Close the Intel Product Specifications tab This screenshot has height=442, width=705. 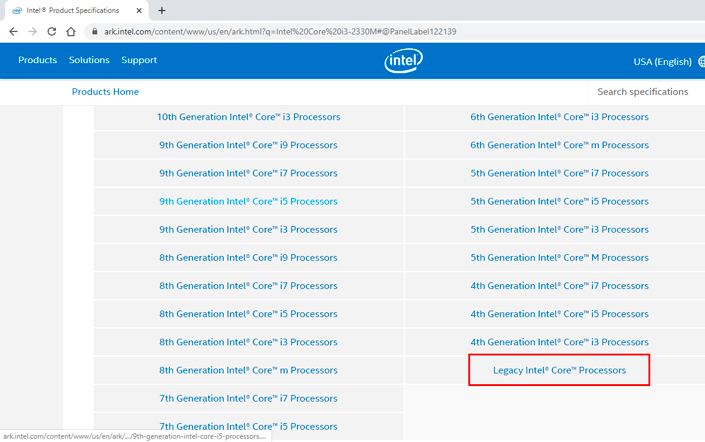(139, 10)
